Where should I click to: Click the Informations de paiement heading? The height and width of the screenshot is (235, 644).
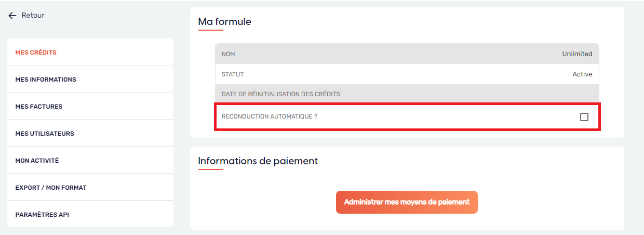(x=258, y=161)
